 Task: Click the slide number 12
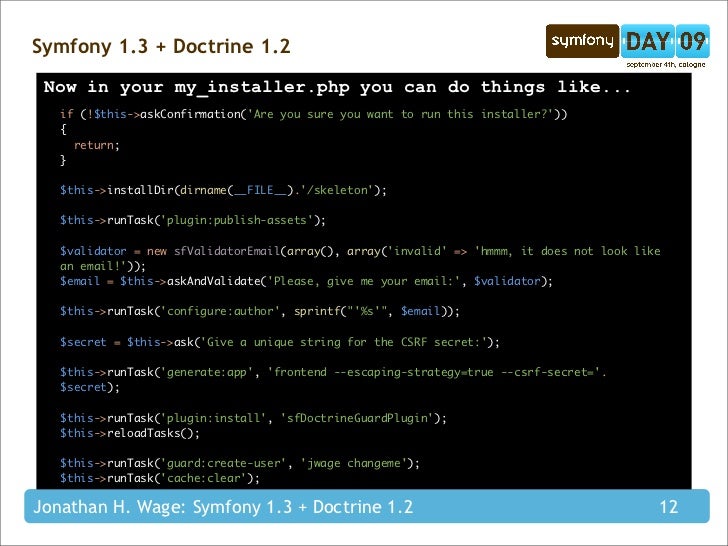669,507
